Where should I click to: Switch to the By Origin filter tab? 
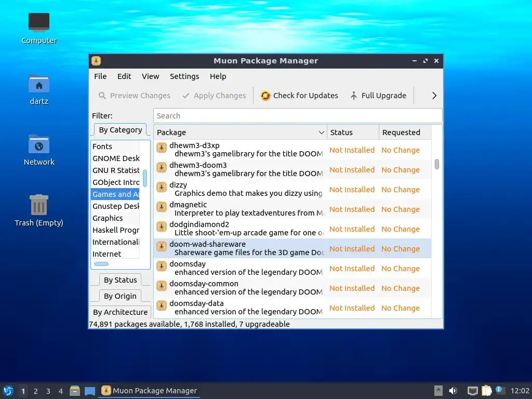pos(120,296)
